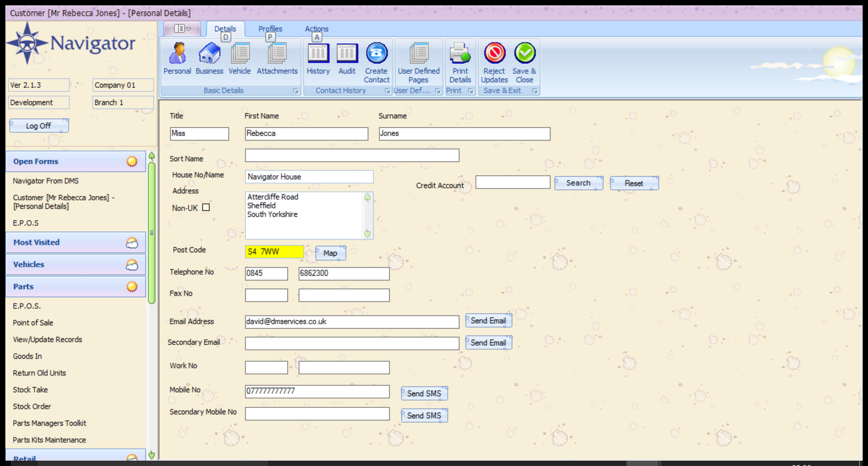This screenshot has height=466, width=868.
Task: Switch to the Actions ribbon tab
Action: pyautogui.click(x=317, y=29)
